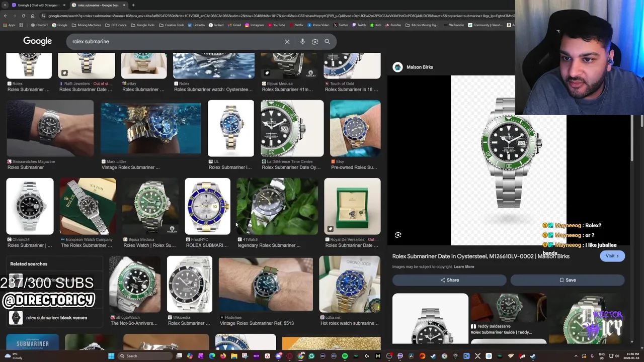Image resolution: width=644 pixels, height=362 pixels.
Task: Show hidden system tray icons
Action: coord(576,356)
